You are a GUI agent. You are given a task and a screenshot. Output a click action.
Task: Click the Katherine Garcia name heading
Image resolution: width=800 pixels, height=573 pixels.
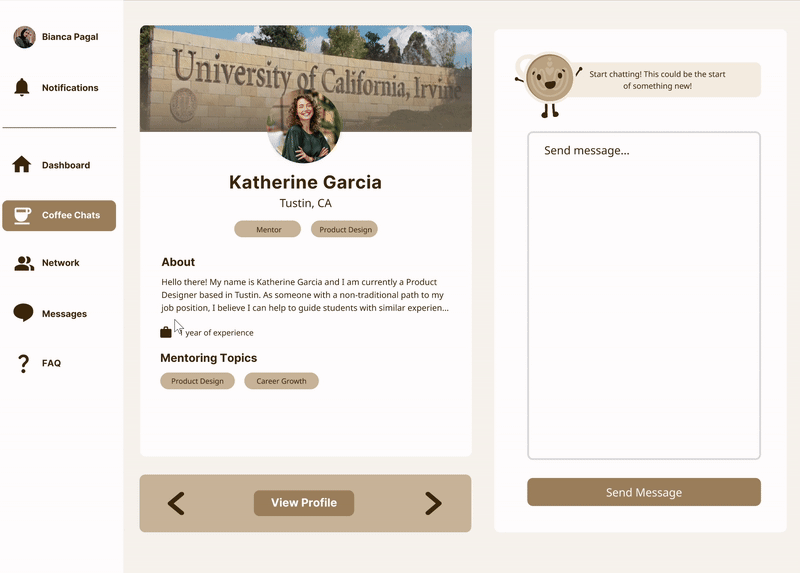305,182
